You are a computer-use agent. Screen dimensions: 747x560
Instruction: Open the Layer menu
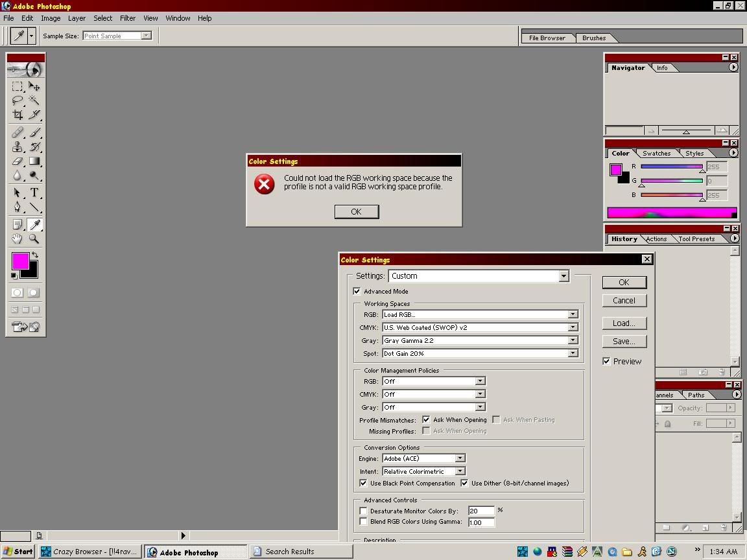pyautogui.click(x=77, y=18)
